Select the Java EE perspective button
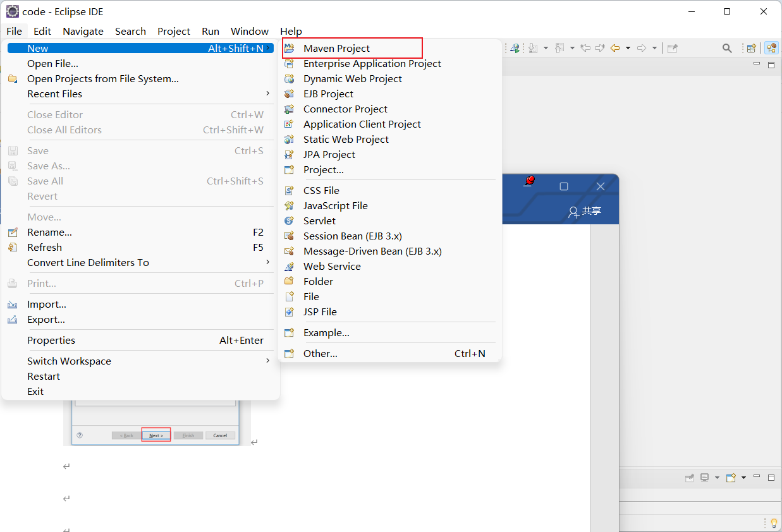The height and width of the screenshot is (532, 782). tap(771, 48)
